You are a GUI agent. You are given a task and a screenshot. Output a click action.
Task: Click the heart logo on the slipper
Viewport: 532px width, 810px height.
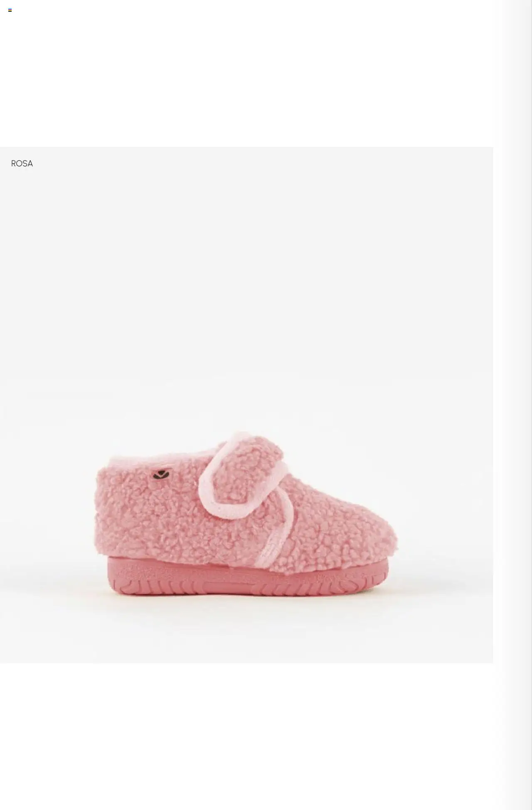(x=158, y=474)
